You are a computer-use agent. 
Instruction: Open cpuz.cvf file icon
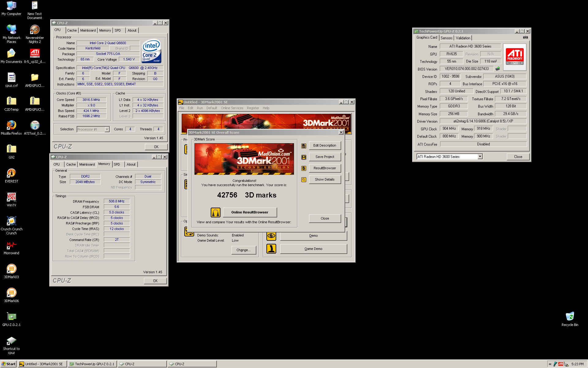point(11,80)
